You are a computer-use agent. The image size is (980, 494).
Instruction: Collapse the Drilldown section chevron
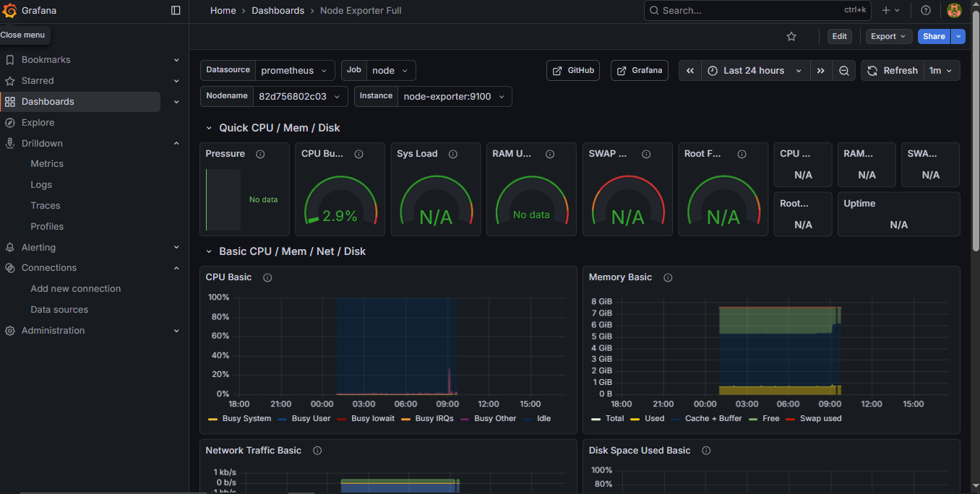click(x=176, y=144)
